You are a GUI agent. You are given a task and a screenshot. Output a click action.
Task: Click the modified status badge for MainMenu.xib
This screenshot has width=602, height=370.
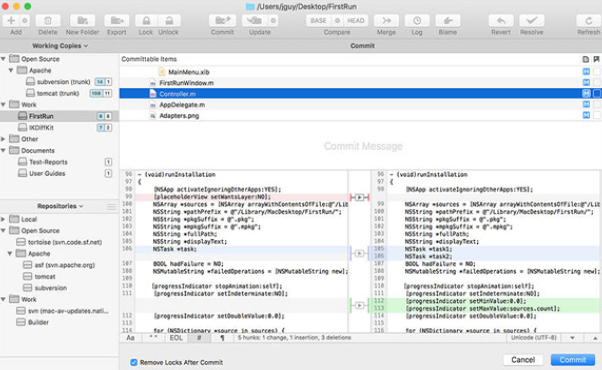(x=586, y=72)
